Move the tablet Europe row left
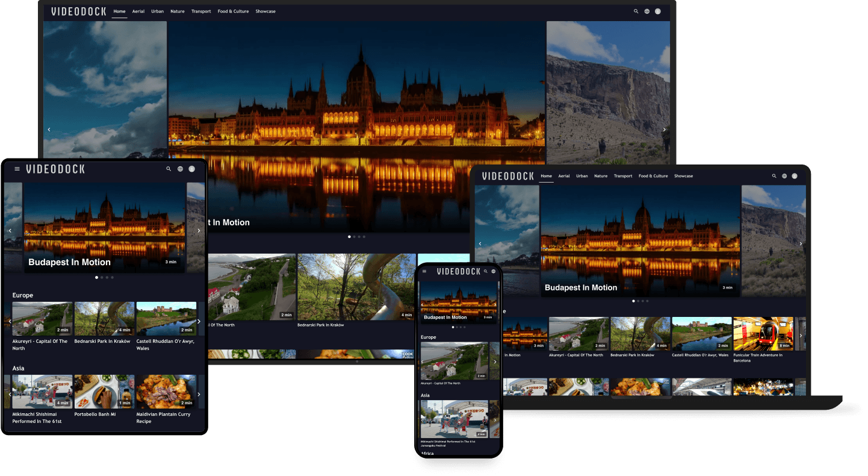868x476 pixels. 10,321
